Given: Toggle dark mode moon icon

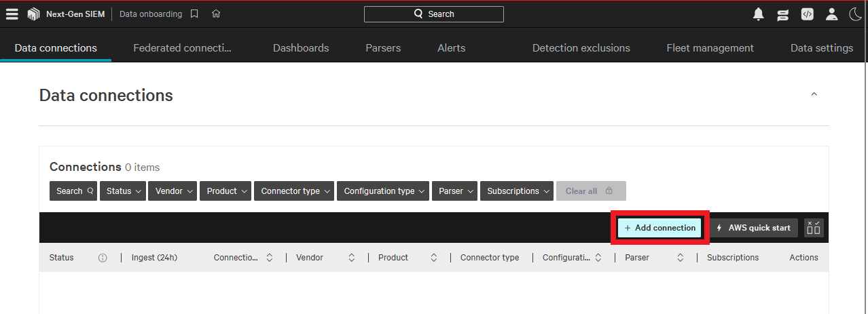Looking at the screenshot, I should [x=856, y=14].
